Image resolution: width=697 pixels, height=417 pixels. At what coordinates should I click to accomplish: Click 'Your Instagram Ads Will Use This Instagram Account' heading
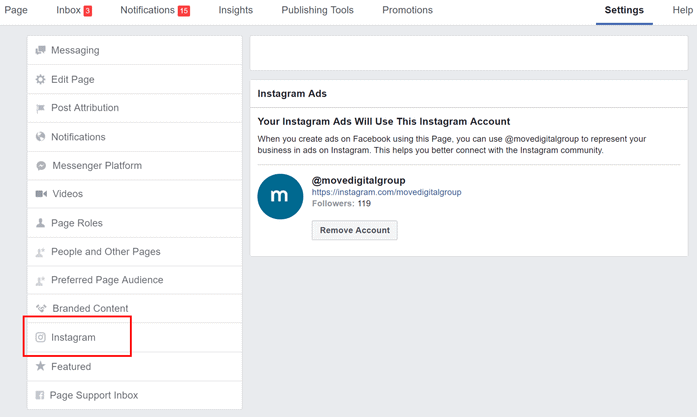[384, 122]
